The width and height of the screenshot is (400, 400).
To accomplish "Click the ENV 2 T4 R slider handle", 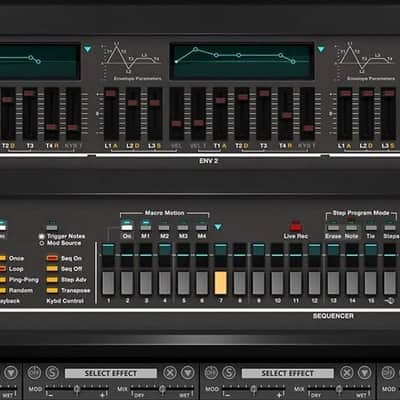I will coord(286,115).
